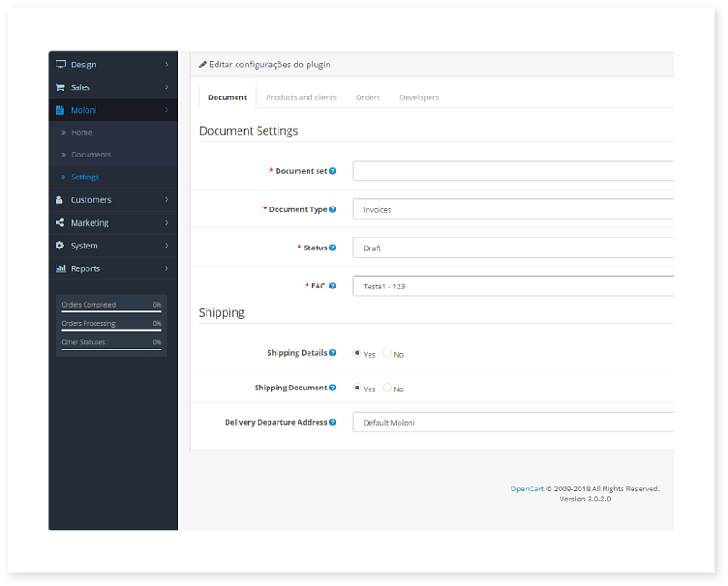This screenshot has width=728, height=586.
Task: Open help icon next to EAC.
Action: (332, 285)
